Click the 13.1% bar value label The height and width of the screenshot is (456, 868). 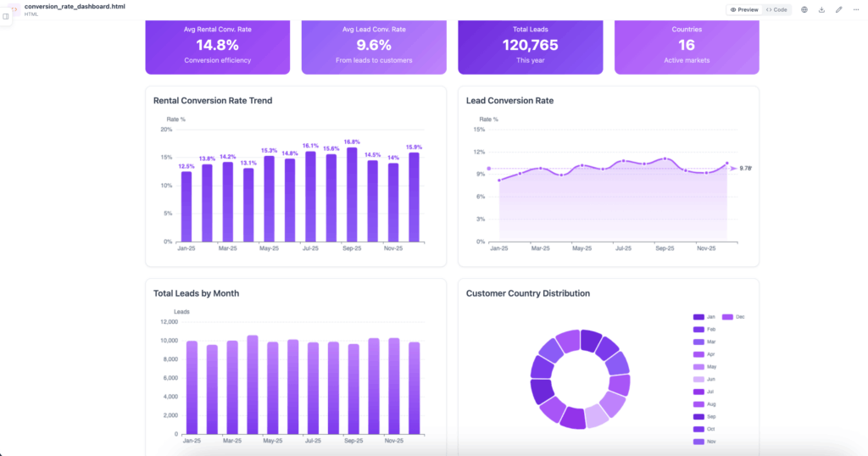(248, 163)
